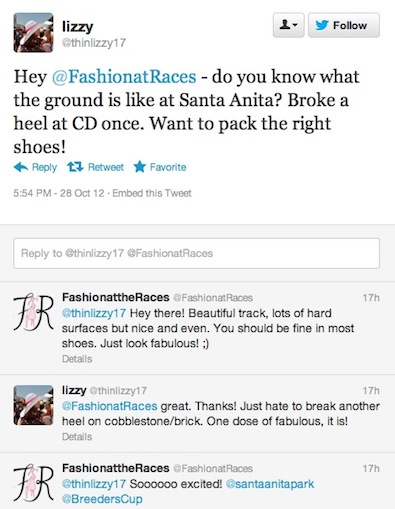Expand Details under lizzy's reply
This screenshot has width=395, height=509.
tap(77, 437)
